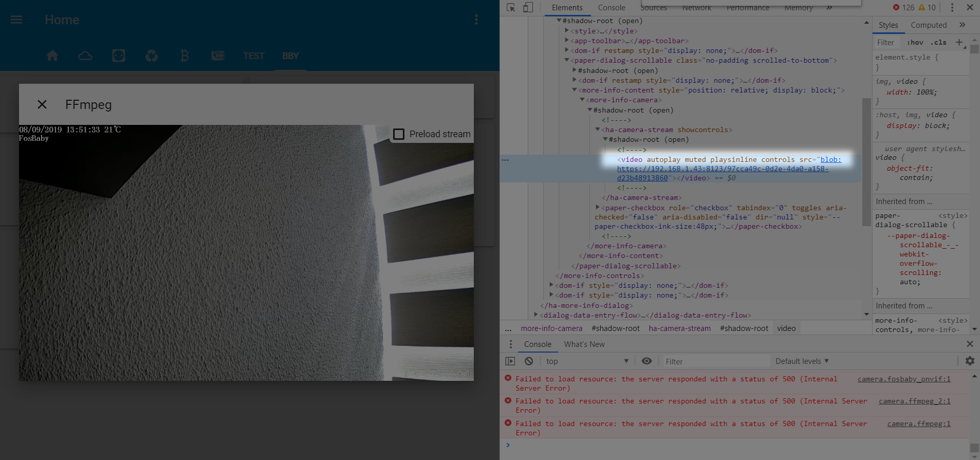Switch to the robot vacuum face tab
The width and height of the screenshot is (980, 460).
pos(119,56)
